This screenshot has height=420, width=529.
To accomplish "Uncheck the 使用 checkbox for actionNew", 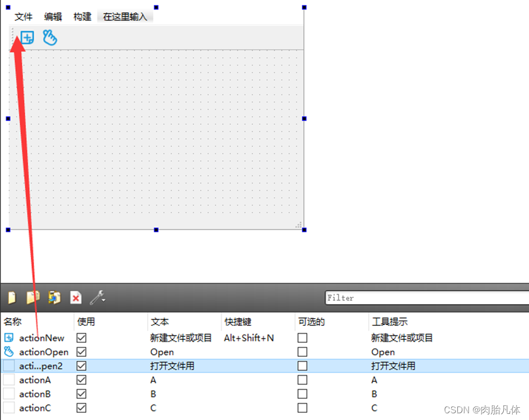I will pos(81,338).
